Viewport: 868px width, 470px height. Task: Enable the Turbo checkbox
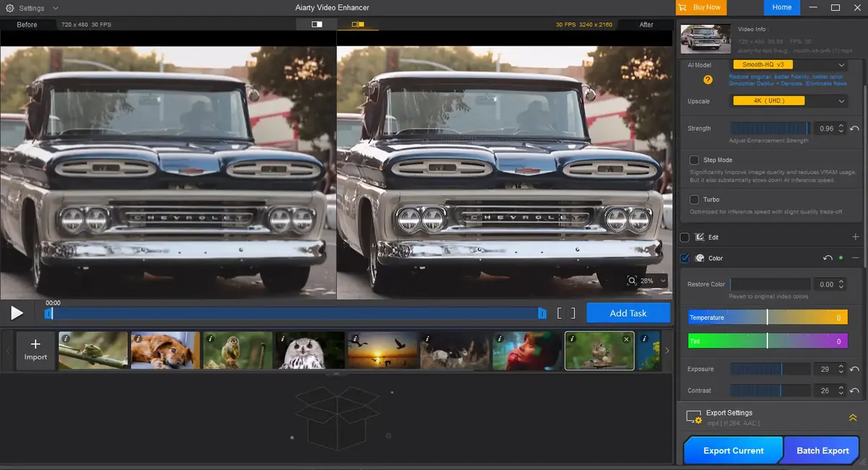694,199
